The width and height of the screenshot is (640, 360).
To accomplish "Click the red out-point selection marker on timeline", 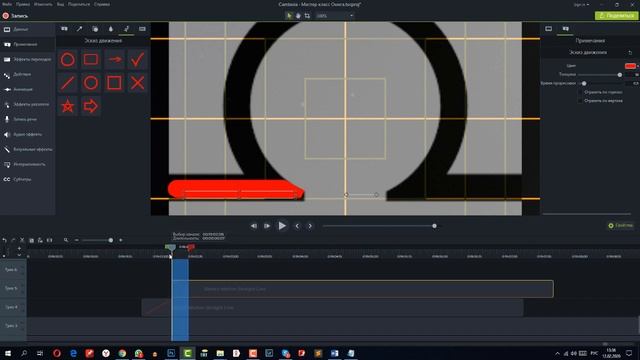I will point(191,247).
